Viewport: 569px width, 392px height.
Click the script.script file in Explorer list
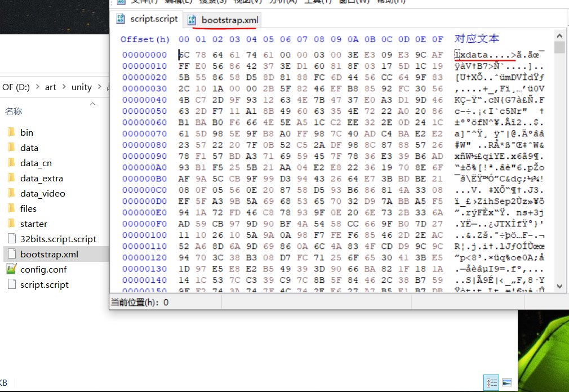[x=44, y=284]
